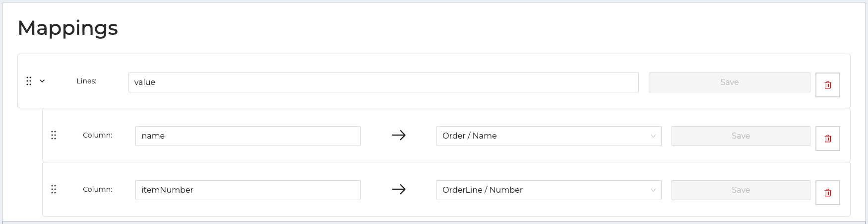Viewport: 868px width, 224px height.
Task: Save the itemNumber column mapping
Action: click(x=741, y=190)
